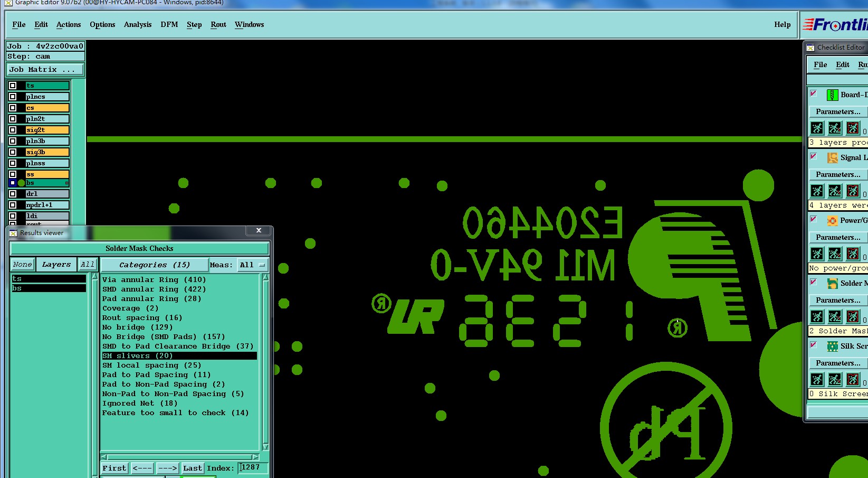Click second run icon under Silk Screen check

click(835, 379)
